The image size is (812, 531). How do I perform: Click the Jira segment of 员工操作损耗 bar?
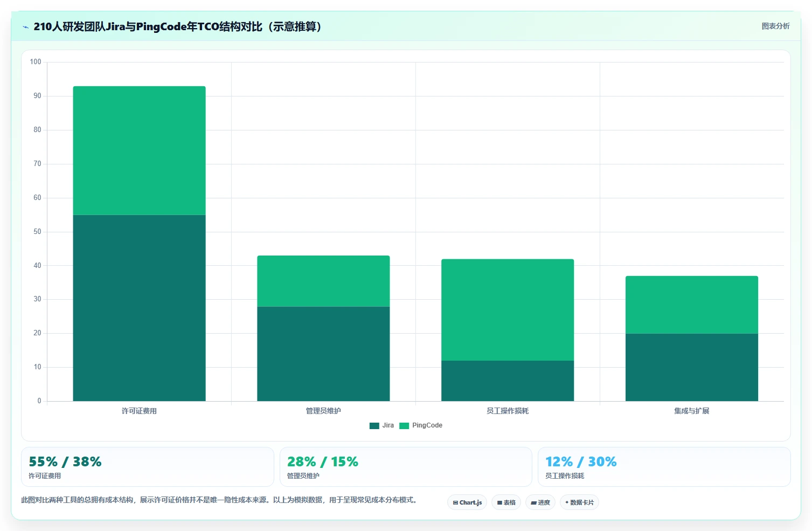(508, 381)
